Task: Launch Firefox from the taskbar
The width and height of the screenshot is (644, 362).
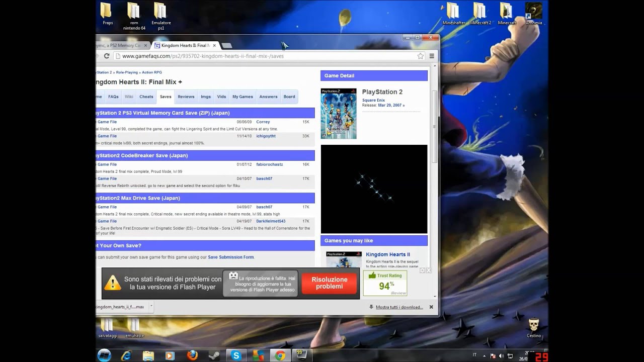Action: (x=192, y=355)
